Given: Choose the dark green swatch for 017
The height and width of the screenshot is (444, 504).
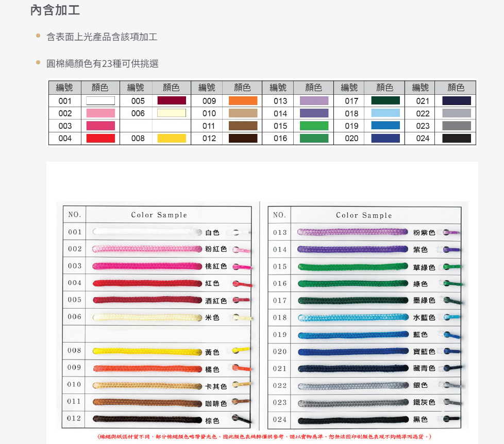Looking at the screenshot, I should [x=385, y=101].
